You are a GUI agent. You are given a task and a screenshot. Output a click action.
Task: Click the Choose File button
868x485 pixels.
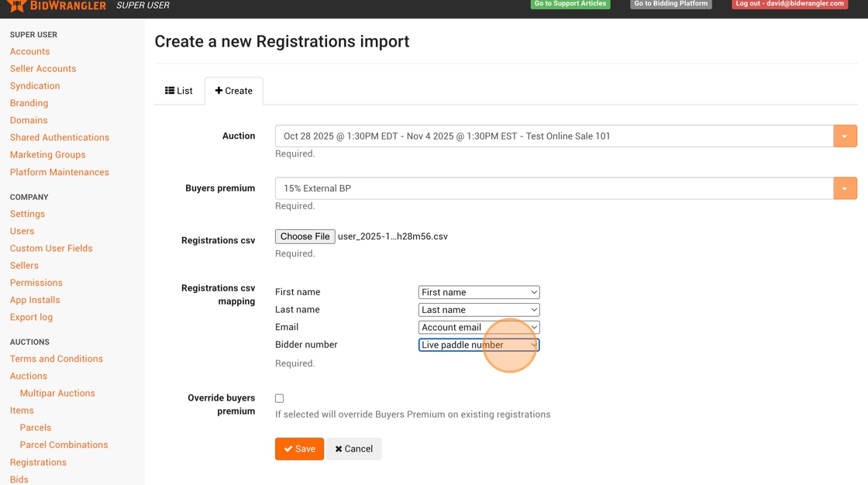pos(305,236)
